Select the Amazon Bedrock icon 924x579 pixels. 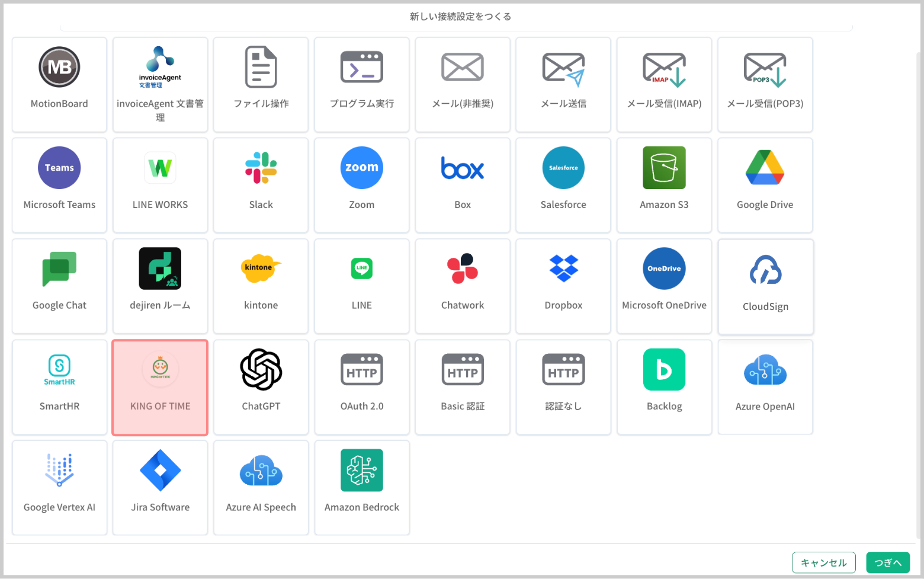pos(362,471)
